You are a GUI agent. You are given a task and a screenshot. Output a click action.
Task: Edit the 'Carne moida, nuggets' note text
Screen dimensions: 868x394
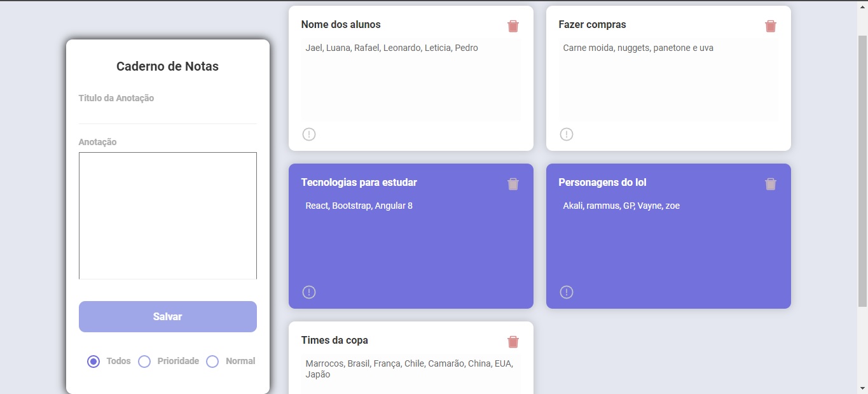tap(668, 80)
